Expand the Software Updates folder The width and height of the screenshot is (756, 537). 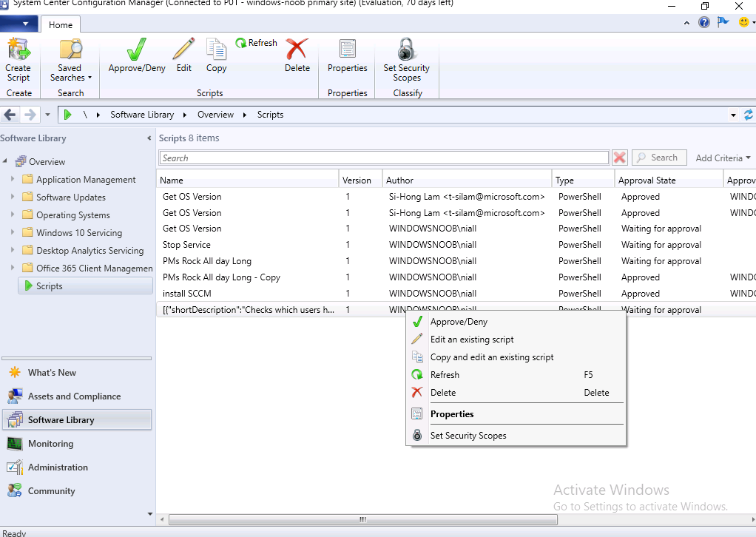pyautogui.click(x=13, y=197)
